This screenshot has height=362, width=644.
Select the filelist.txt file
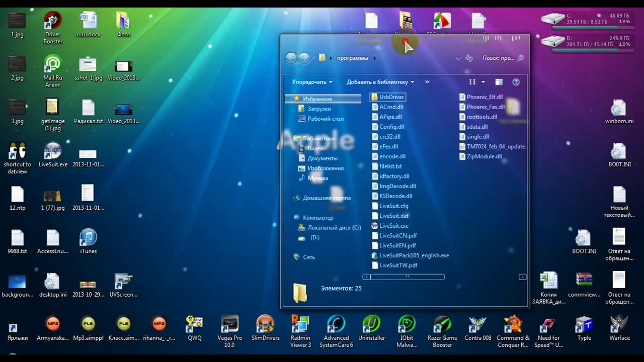(390, 166)
